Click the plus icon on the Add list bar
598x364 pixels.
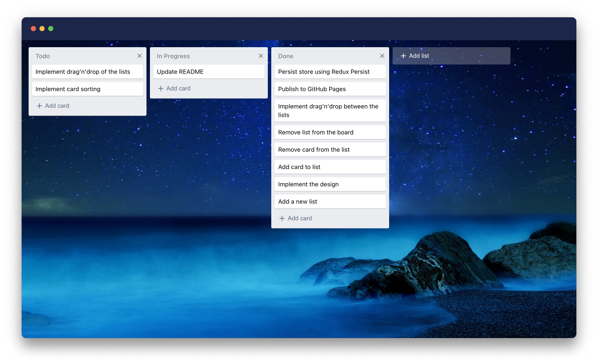[403, 55]
